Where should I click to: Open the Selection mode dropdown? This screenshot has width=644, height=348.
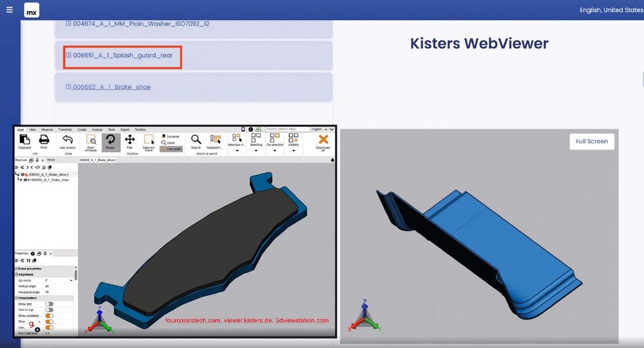(x=237, y=151)
